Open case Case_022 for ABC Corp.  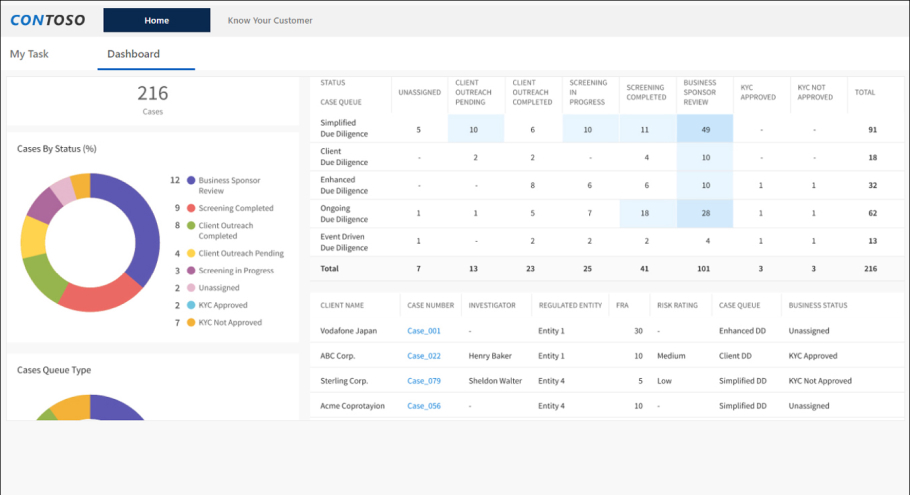click(x=424, y=356)
